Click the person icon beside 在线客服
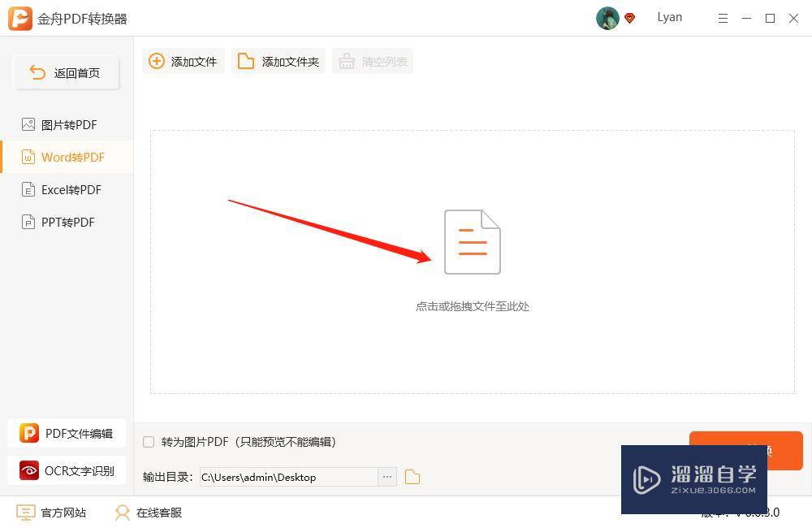This screenshot has width=812, height=528. coord(123,513)
